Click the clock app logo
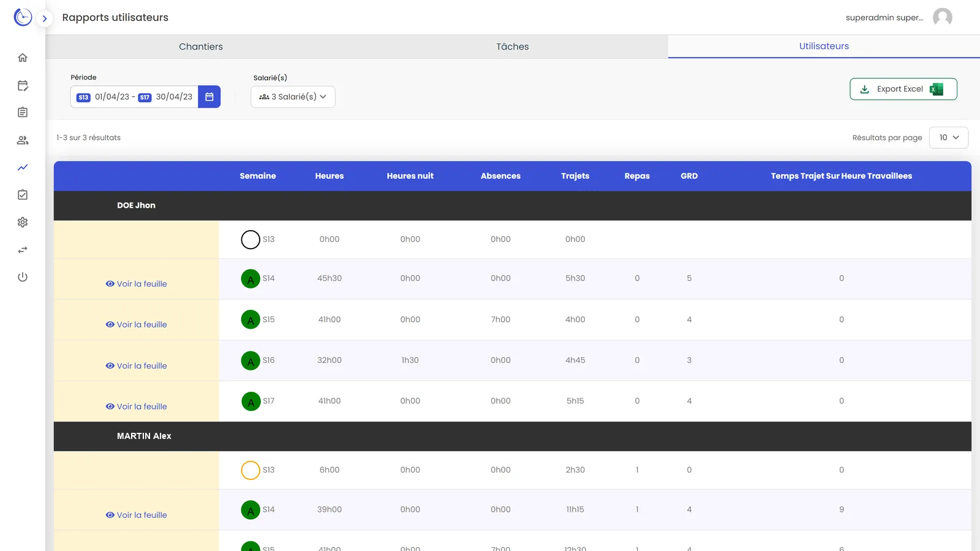Image resolution: width=980 pixels, height=551 pixels. 23,17
